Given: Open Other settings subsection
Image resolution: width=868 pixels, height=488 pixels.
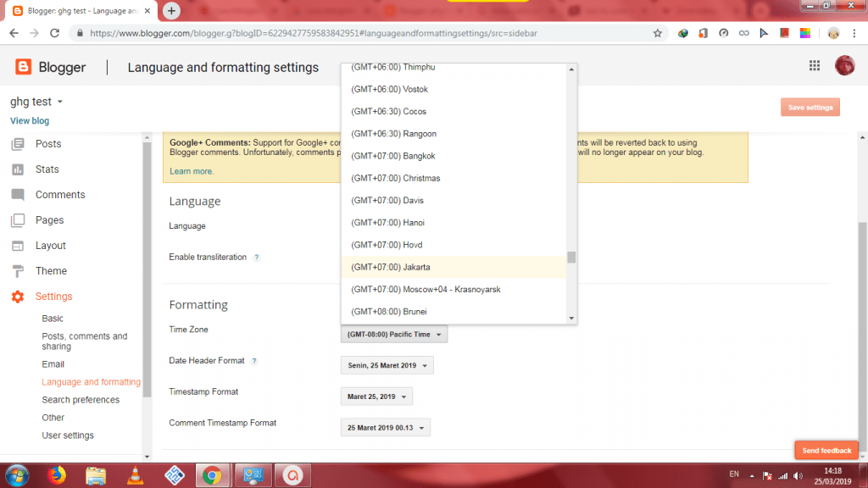Looking at the screenshot, I should (x=53, y=418).
